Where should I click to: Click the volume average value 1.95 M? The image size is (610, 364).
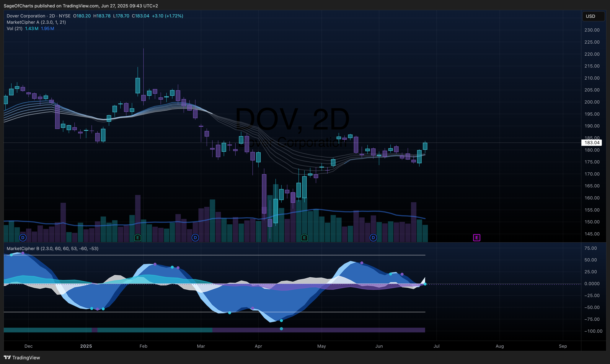pos(47,28)
